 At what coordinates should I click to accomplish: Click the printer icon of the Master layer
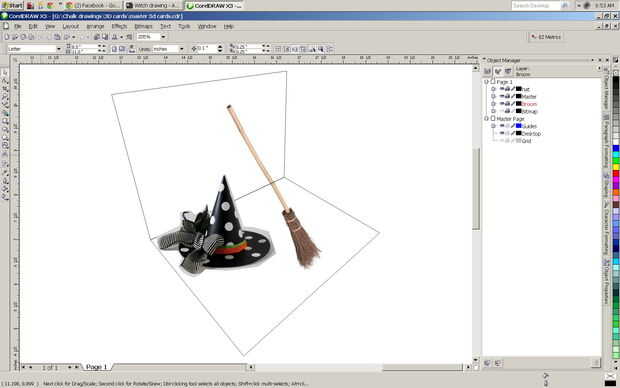click(507, 96)
